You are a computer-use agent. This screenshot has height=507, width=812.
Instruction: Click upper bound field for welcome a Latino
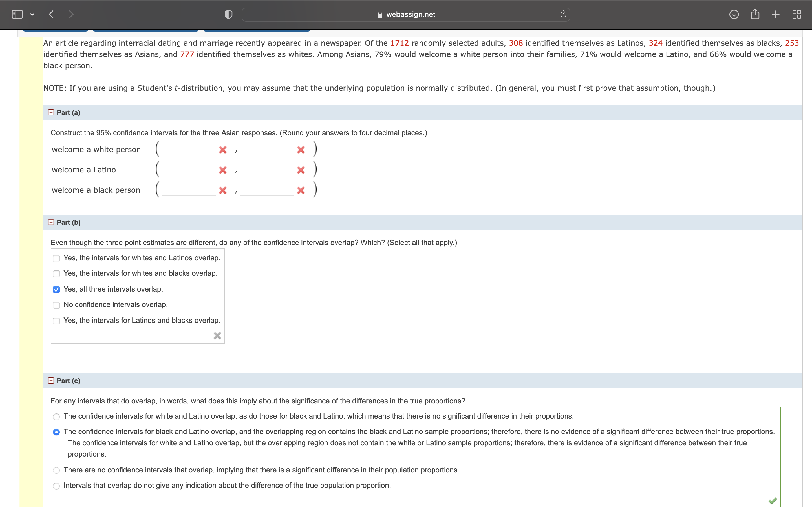coord(267,169)
